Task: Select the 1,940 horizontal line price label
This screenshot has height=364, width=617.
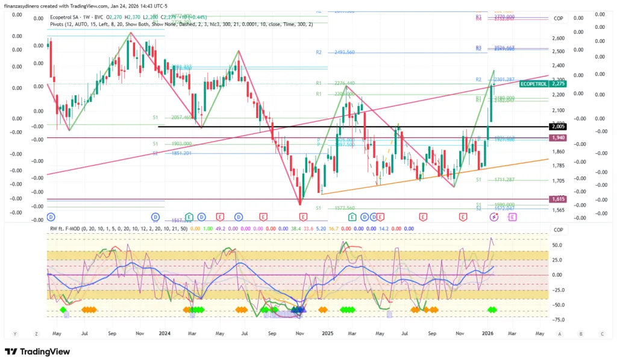Action: tap(557, 138)
